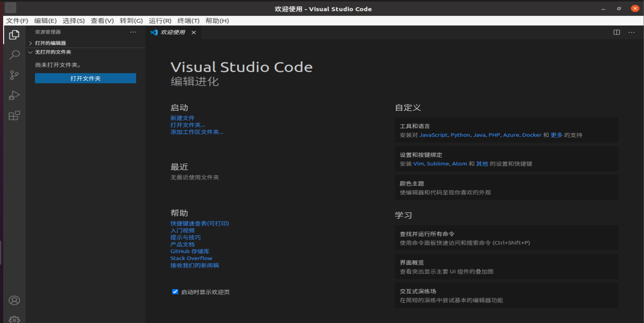Image resolution: width=644 pixels, height=323 pixels.
Task: Click the Vim keybindings link
Action: tap(418, 163)
